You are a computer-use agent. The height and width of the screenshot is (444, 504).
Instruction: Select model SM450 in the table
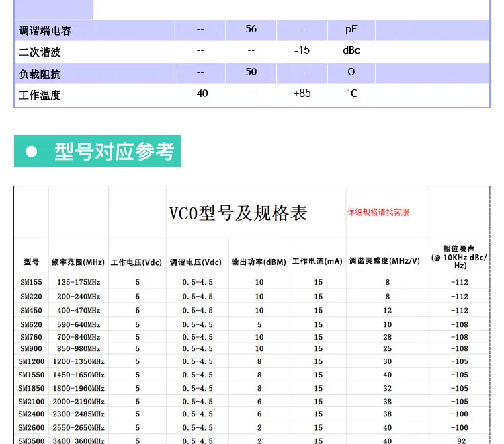[x=31, y=311]
